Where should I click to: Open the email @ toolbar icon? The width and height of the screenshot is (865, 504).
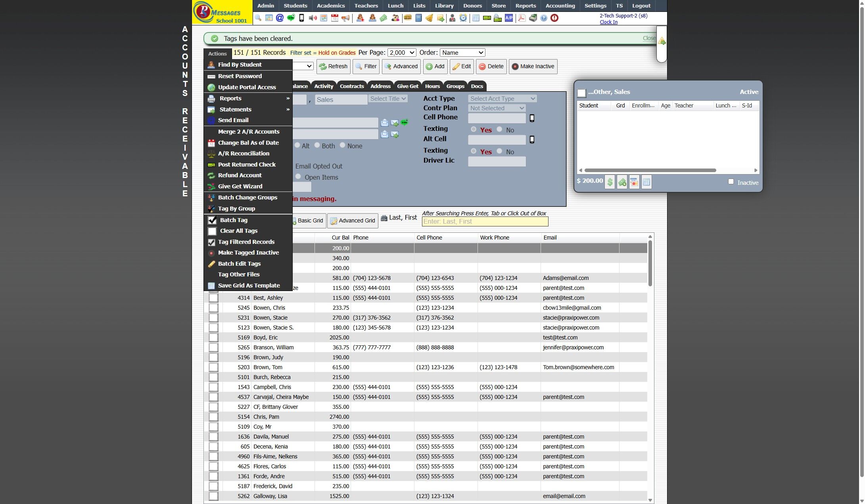pos(280,18)
